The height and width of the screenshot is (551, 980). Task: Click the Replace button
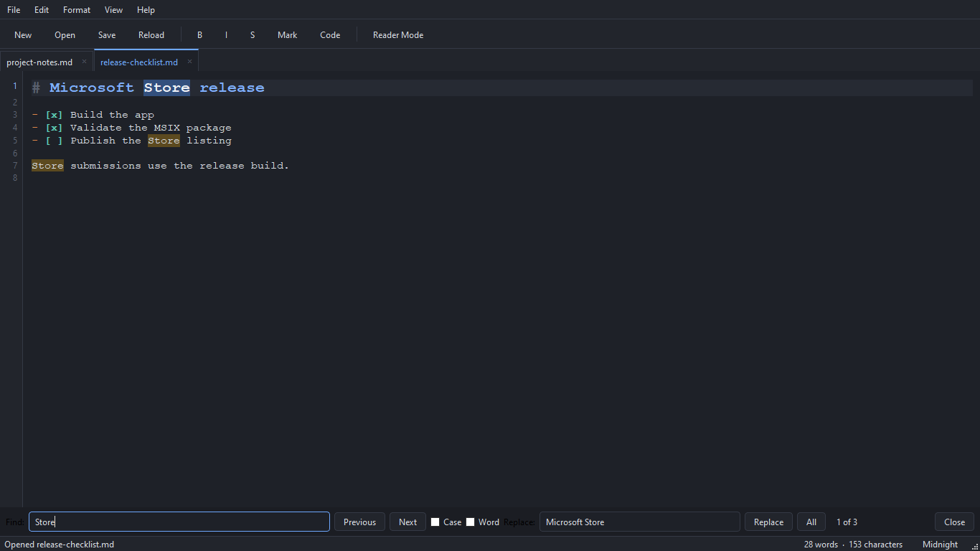pyautogui.click(x=768, y=522)
